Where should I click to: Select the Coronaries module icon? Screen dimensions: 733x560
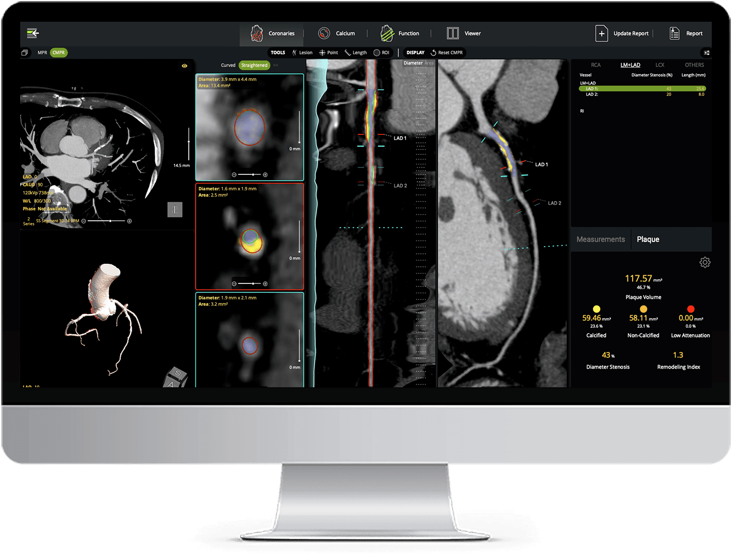(x=258, y=33)
